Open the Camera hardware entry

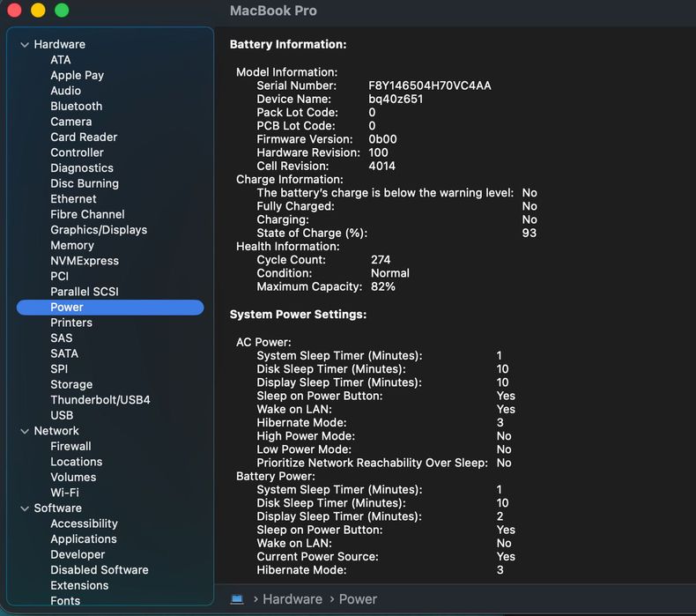coord(71,122)
